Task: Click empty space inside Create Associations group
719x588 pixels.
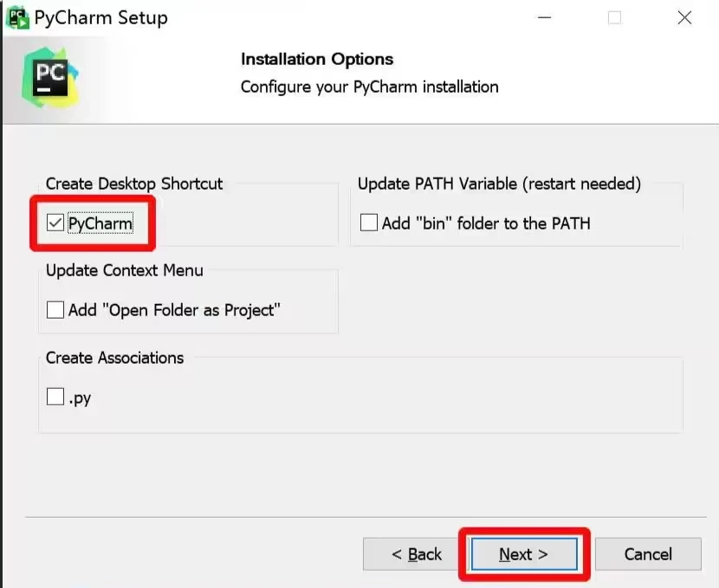Action: coord(390,403)
